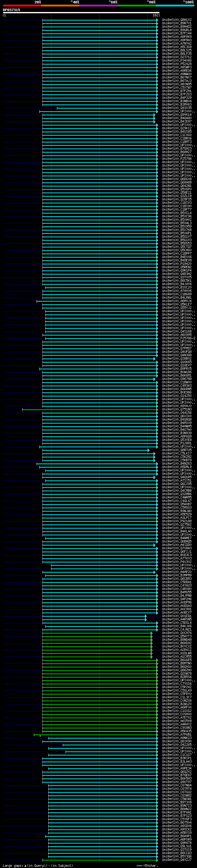
Task: Select hit label UniRef100_A7ETV2
Action: tap(176, 717)
